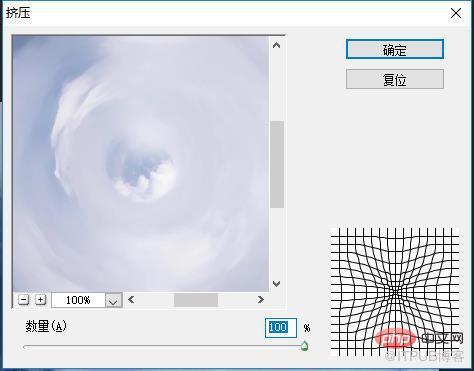Viewport: 474px width, 371px height.
Task: Click the 数量(A) label
Action: 46,326
